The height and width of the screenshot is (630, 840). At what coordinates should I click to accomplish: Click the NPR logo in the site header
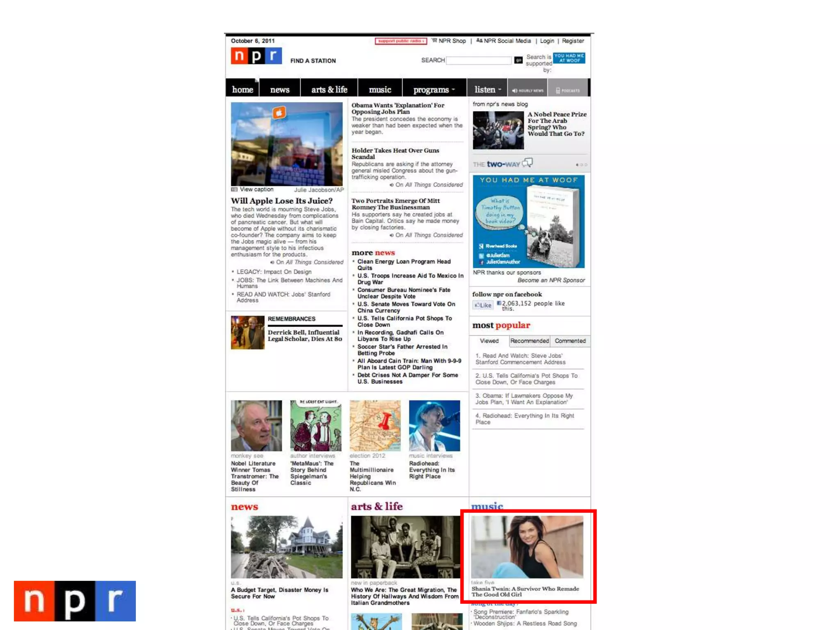pyautogui.click(x=256, y=56)
